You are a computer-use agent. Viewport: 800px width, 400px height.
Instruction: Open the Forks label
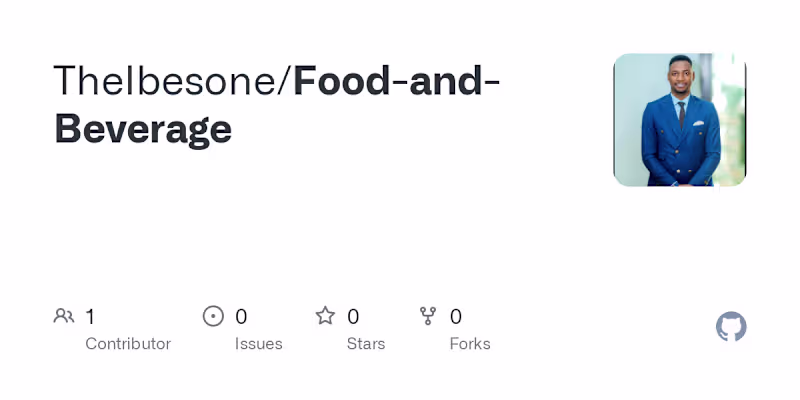[470, 344]
